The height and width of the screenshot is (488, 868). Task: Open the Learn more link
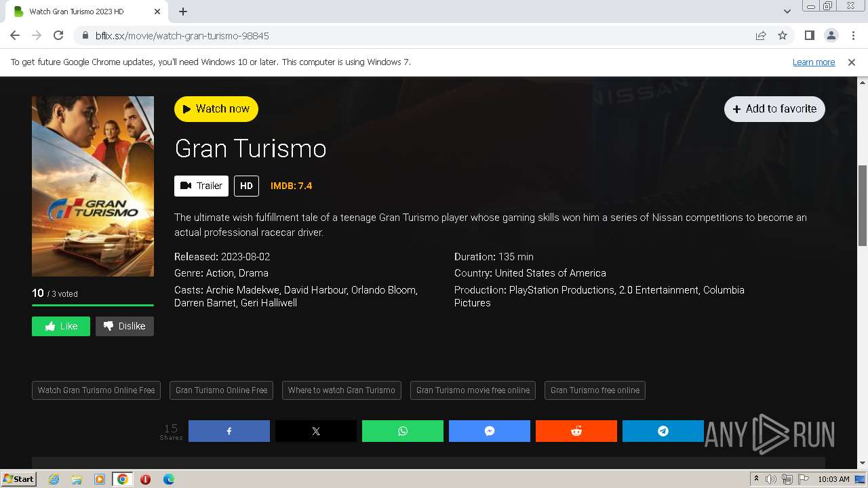point(814,62)
